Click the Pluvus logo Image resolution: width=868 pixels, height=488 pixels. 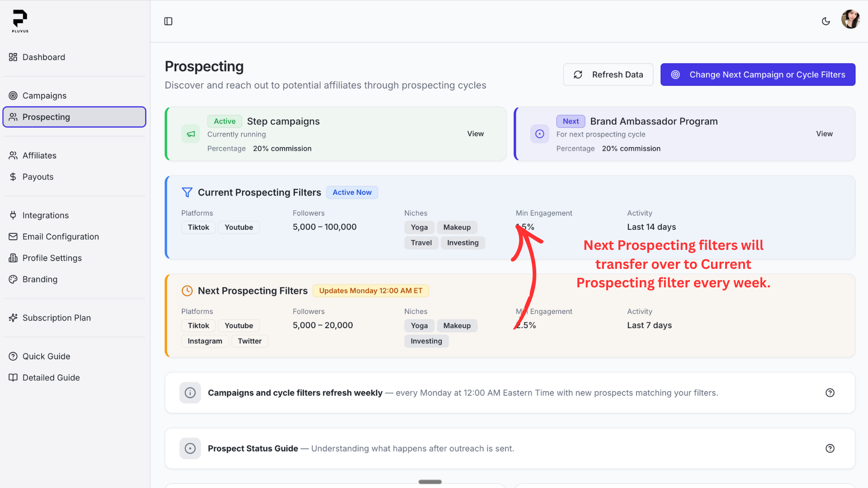(20, 21)
